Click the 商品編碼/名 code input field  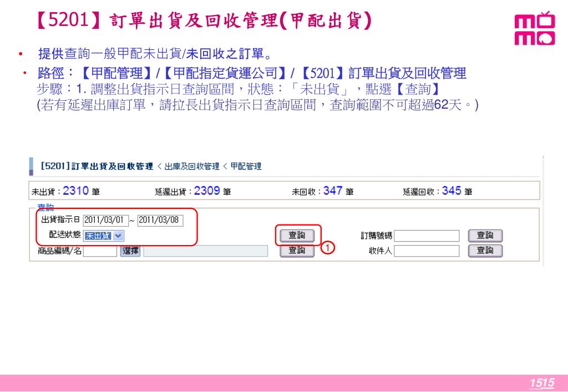click(x=100, y=251)
